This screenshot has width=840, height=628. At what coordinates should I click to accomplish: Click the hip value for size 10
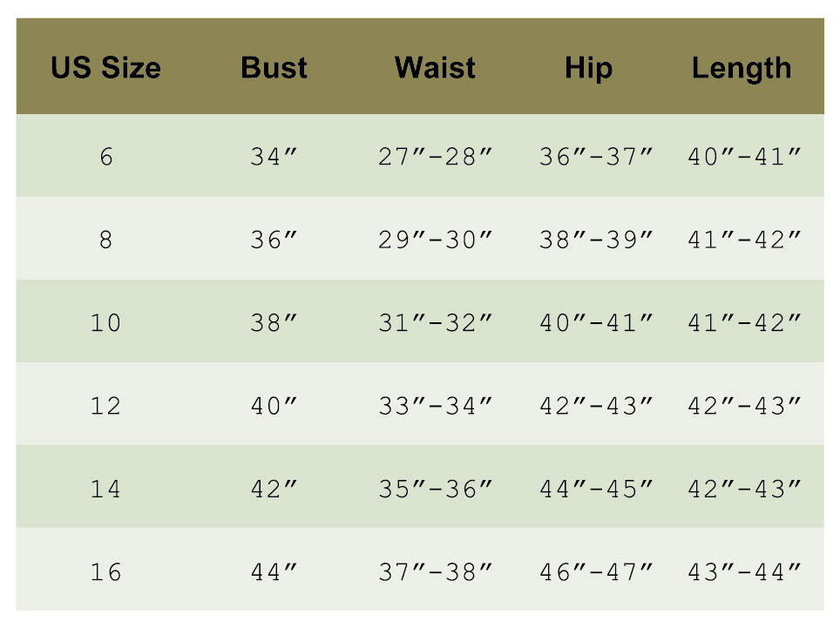[x=596, y=323]
